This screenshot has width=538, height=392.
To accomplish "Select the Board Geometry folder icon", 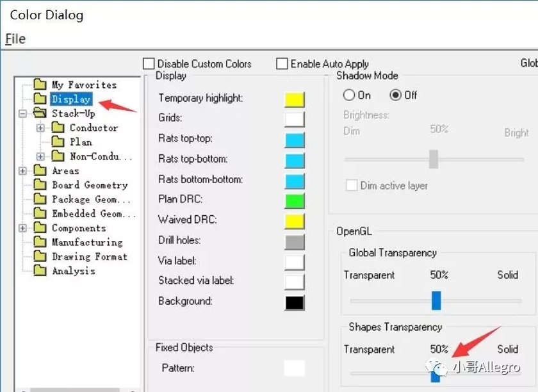I will [40, 184].
